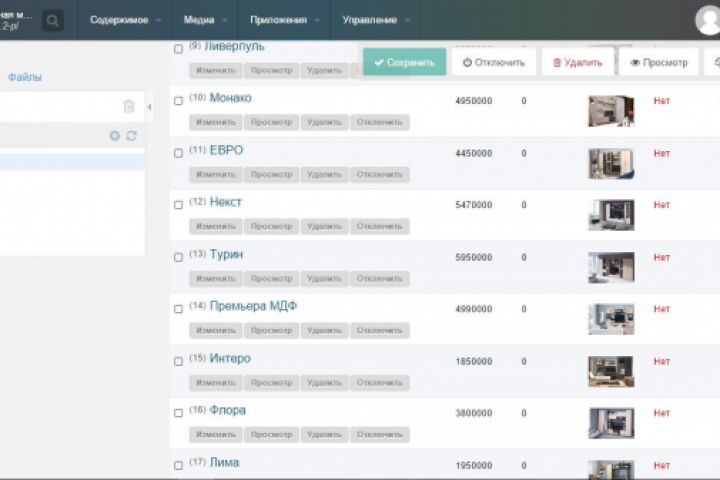Switch to the Файлы tab
This screenshot has height=480, width=720.
coord(25,77)
